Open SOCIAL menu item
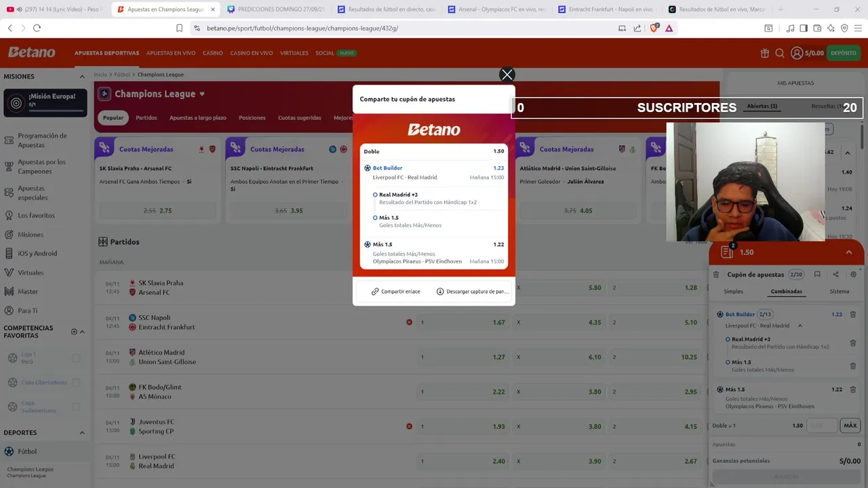The image size is (868, 488). pos(325,53)
